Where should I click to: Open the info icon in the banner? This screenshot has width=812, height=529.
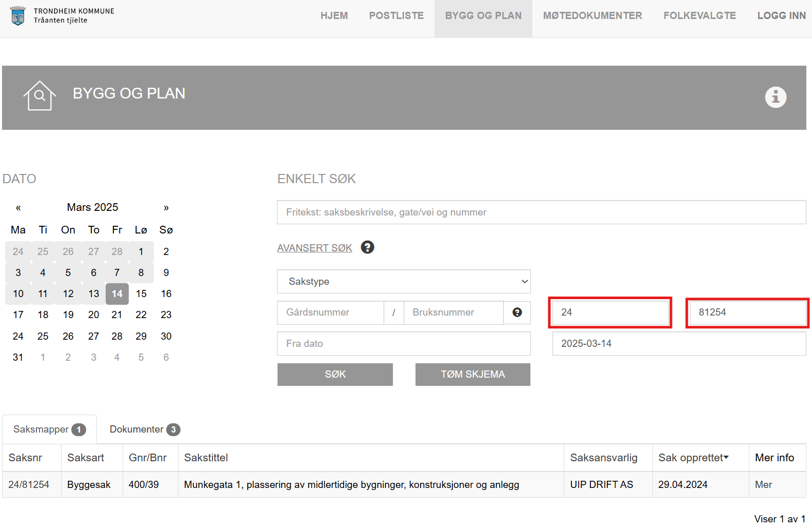(775, 97)
